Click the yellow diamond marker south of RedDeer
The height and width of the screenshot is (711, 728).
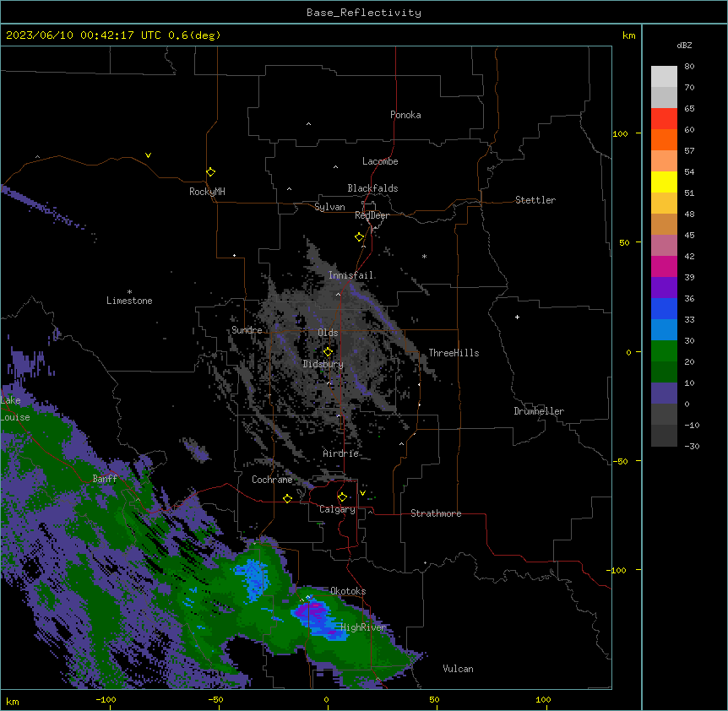359,237
